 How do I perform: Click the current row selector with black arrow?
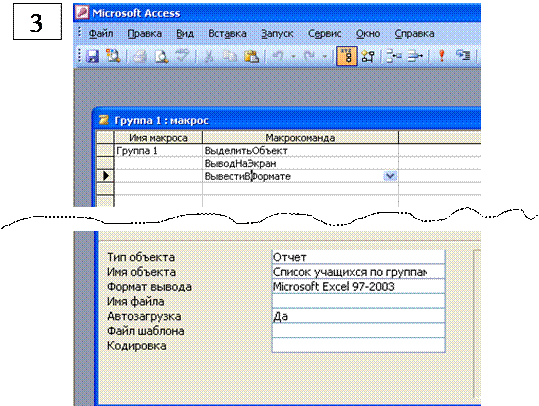coord(105,176)
